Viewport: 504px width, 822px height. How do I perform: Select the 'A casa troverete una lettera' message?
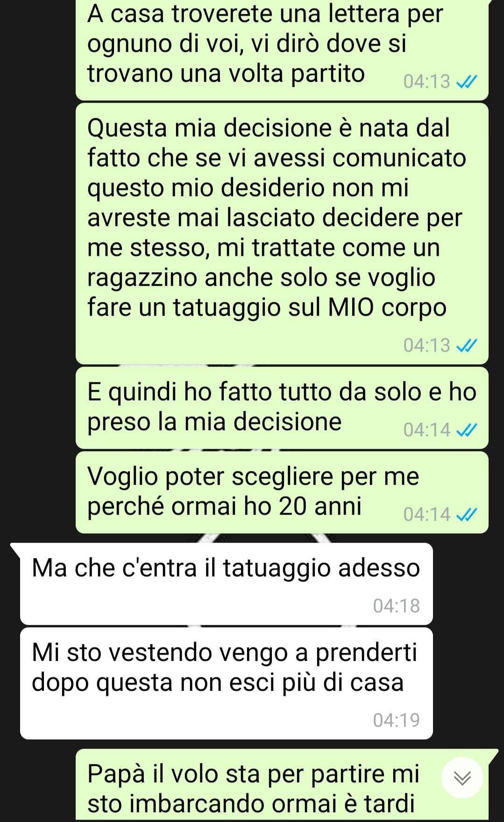point(282,50)
